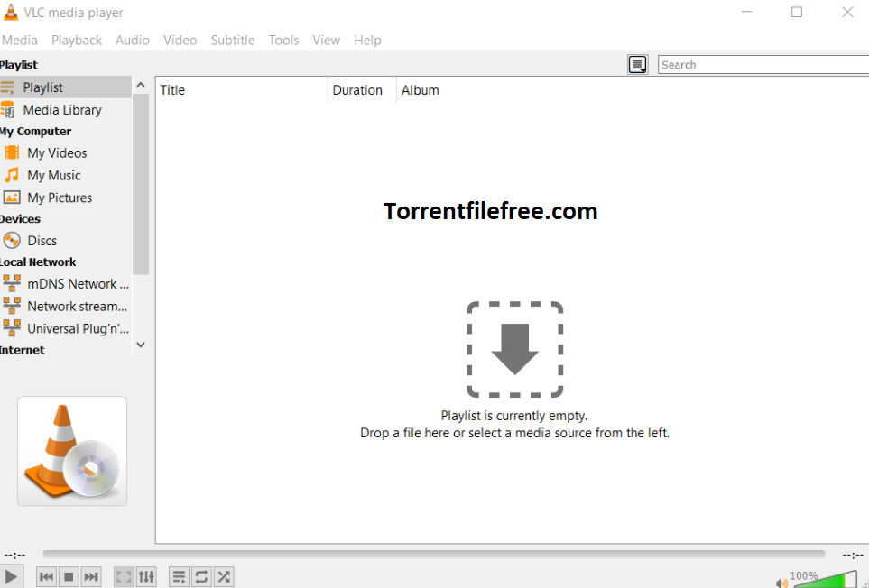Click the playback seek bar
Image resolution: width=869 pixels, height=588 pixels.
(434, 554)
